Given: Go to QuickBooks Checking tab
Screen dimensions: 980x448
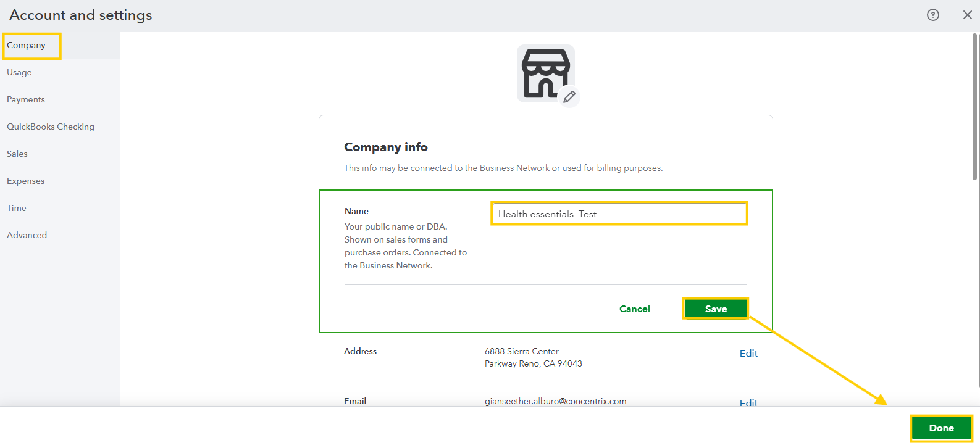Looking at the screenshot, I should click(51, 127).
